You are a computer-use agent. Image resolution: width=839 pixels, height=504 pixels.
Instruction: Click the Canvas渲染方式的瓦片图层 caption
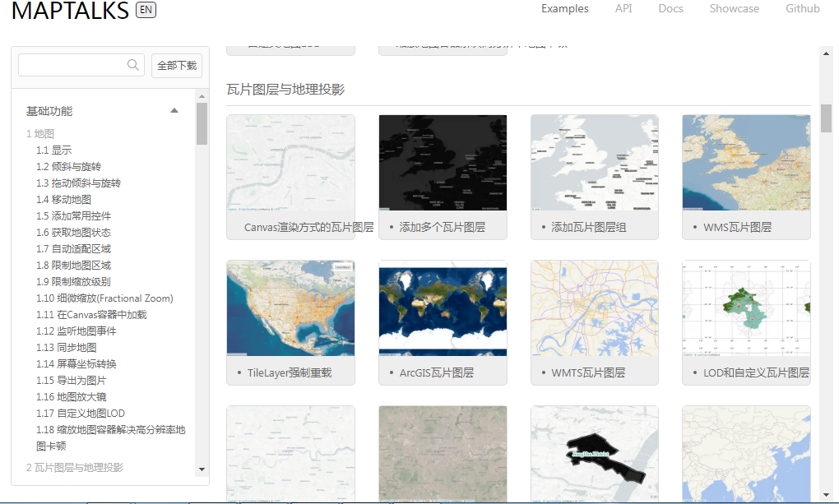[x=308, y=228]
